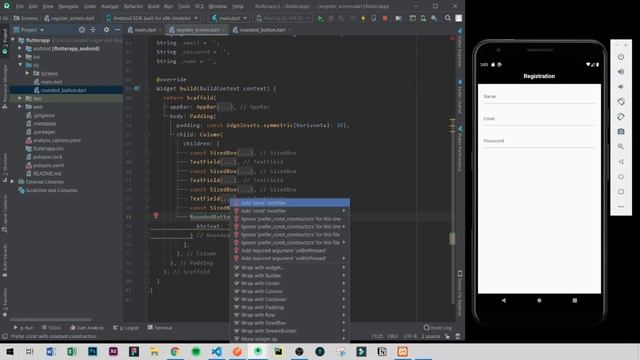The image size is (640, 360).
Task: Click the locate current file target icon
Action: [82, 30]
